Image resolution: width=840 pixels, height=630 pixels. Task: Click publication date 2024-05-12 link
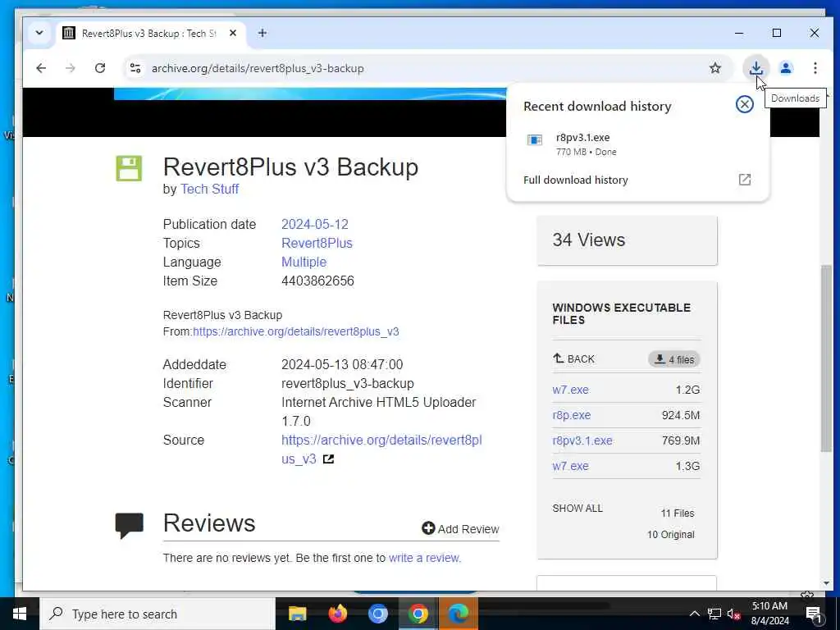315,224
